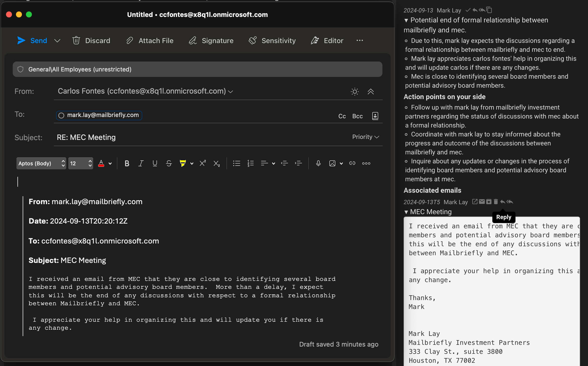This screenshot has width=588, height=366.
Task: Attach a file to the message
Action: (150, 41)
